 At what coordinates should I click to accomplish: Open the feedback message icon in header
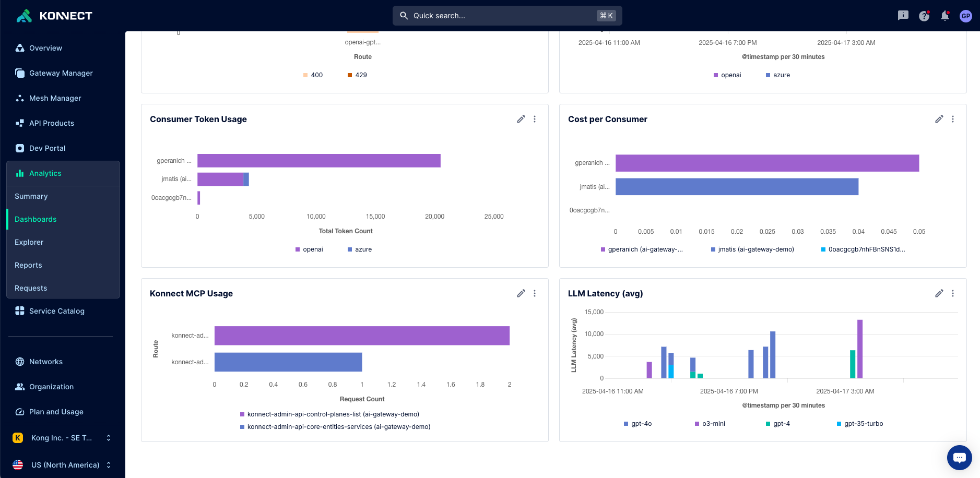(903, 16)
